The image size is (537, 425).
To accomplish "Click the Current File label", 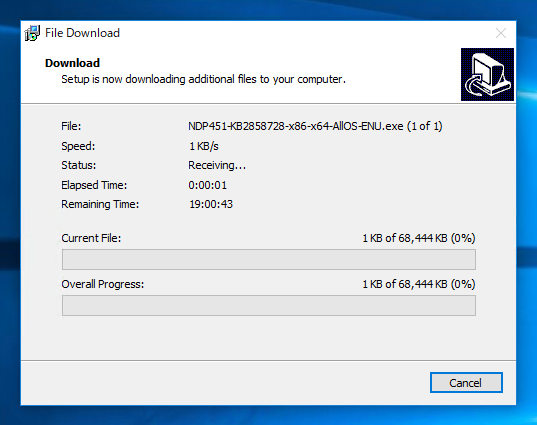I will (x=91, y=238).
